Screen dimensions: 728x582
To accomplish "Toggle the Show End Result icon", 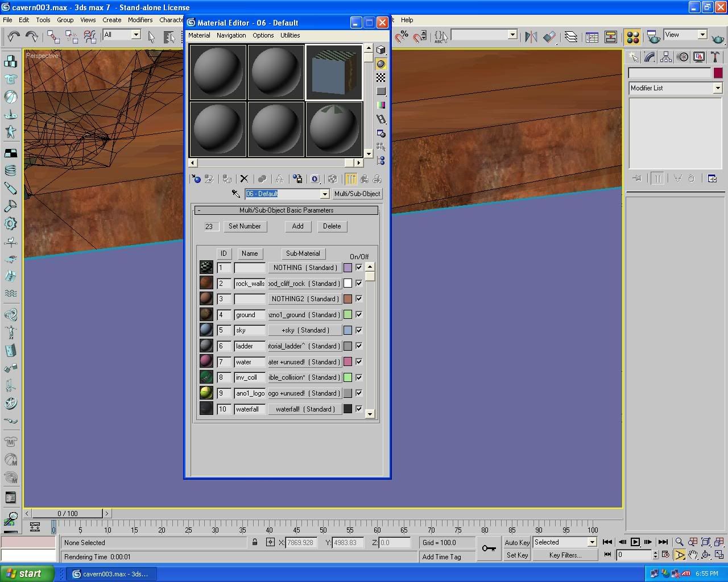I will click(350, 179).
